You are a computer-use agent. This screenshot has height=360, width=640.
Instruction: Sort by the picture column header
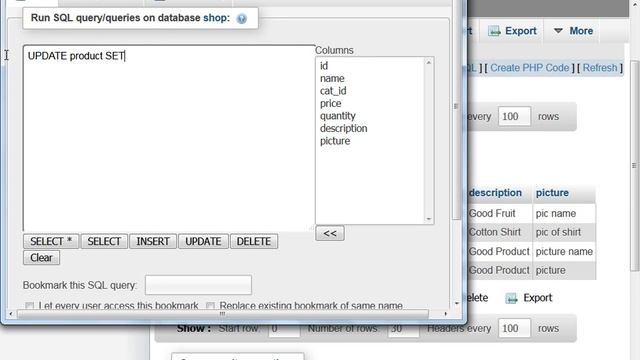[x=552, y=193]
